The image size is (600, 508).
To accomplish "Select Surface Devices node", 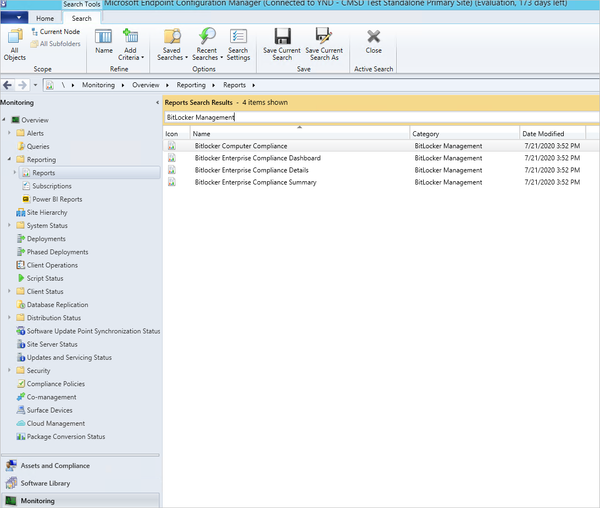I will pyautogui.click(x=45, y=410).
